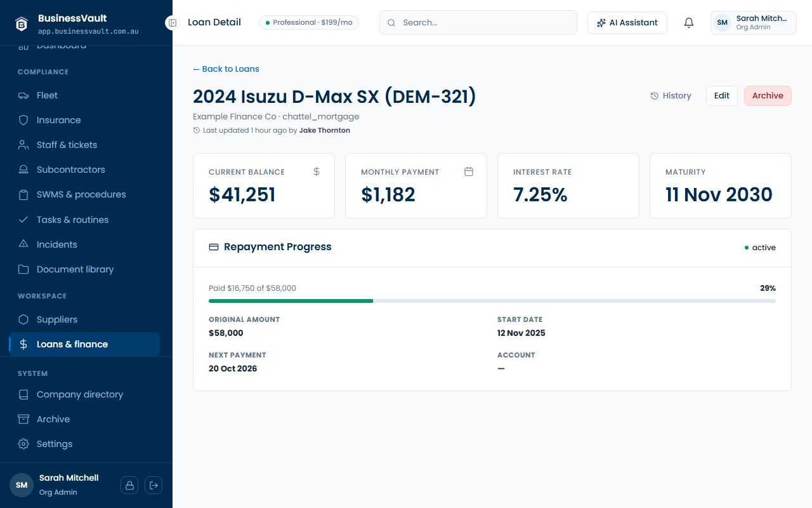Click the SWMS & procedures clipboard icon
The image size is (812, 508).
[x=23, y=194]
